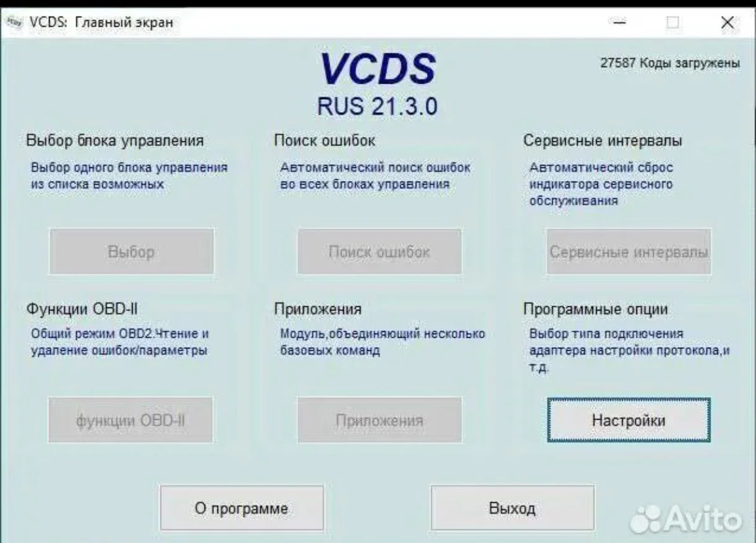The height and width of the screenshot is (543, 756).
Task: Click 'Выбор типа подключения' description text
Action: coord(630,350)
